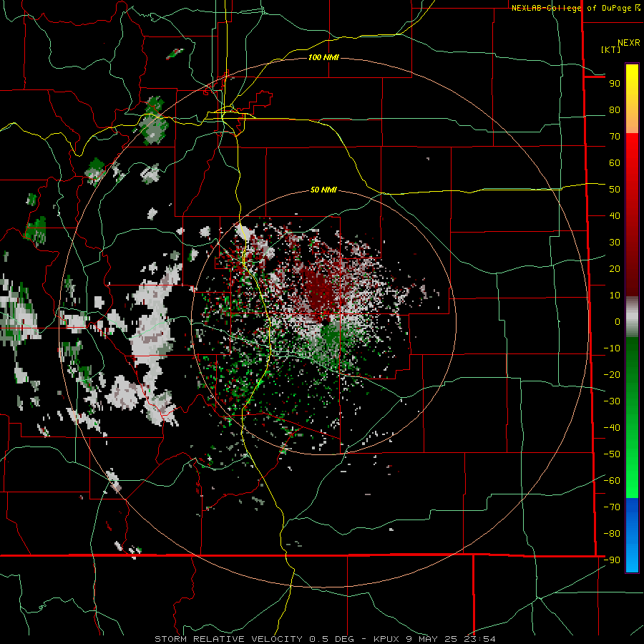Click the 40 value on the velocity scale

[x=615, y=216]
